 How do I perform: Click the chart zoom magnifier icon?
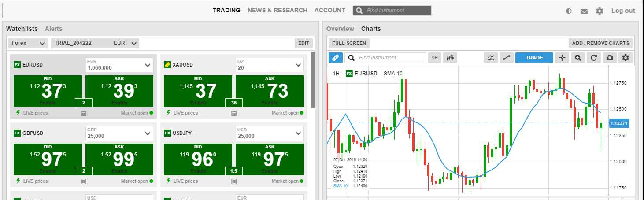(577, 58)
